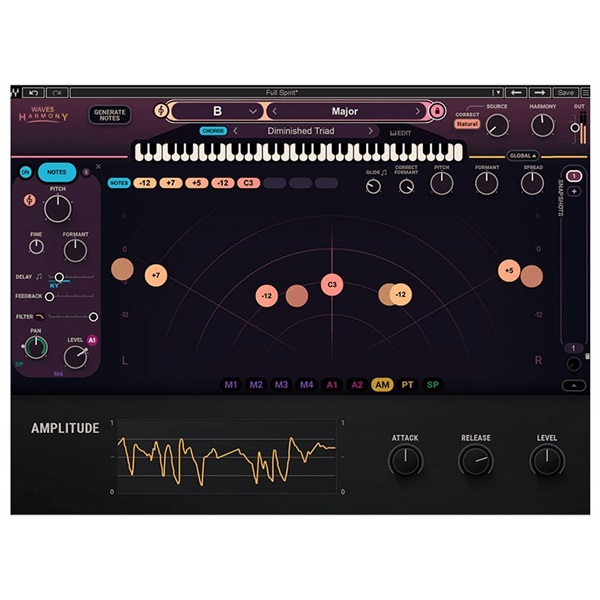Close the voice panel with the X
The width and height of the screenshot is (600, 600).
pos(98,166)
